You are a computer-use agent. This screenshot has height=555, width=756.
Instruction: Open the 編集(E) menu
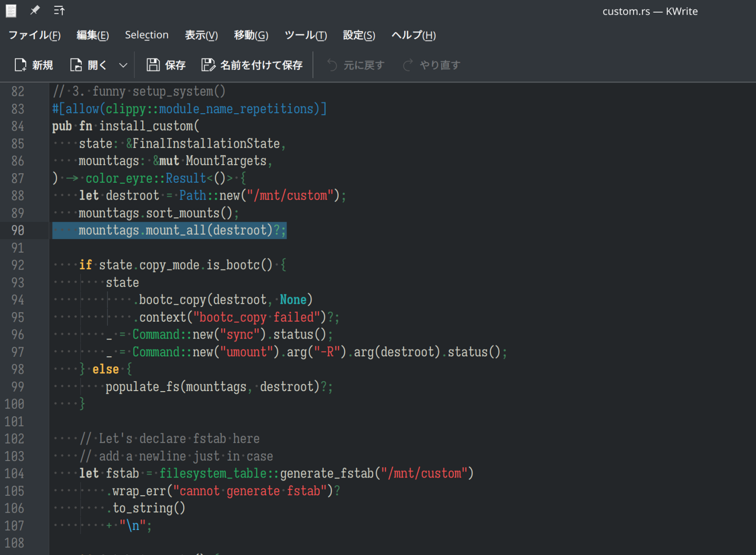(x=93, y=35)
